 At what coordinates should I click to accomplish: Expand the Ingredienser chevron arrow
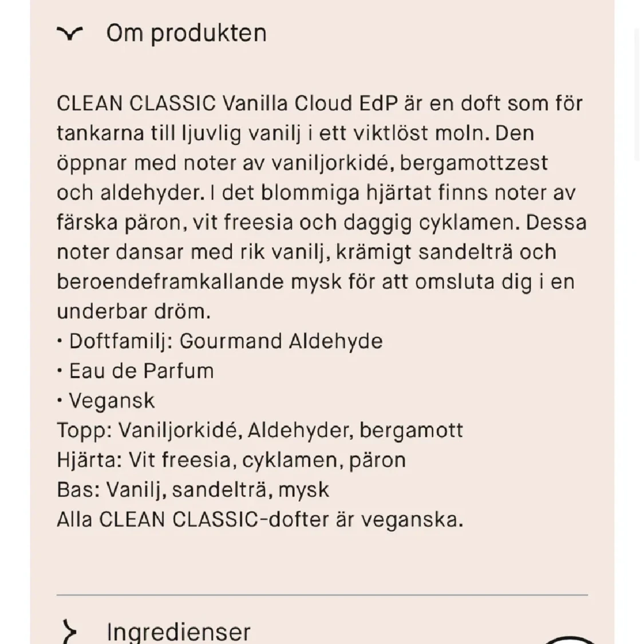point(70,632)
